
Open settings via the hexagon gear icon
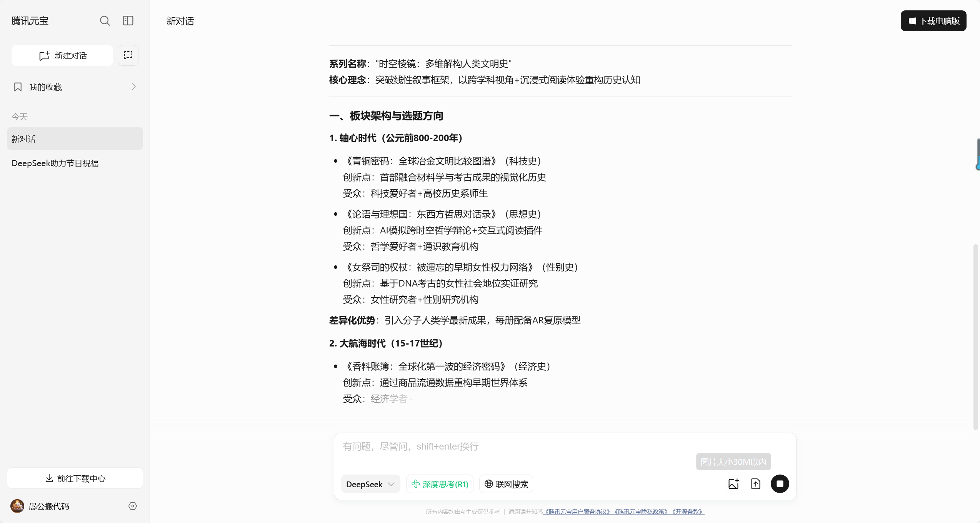(133, 506)
